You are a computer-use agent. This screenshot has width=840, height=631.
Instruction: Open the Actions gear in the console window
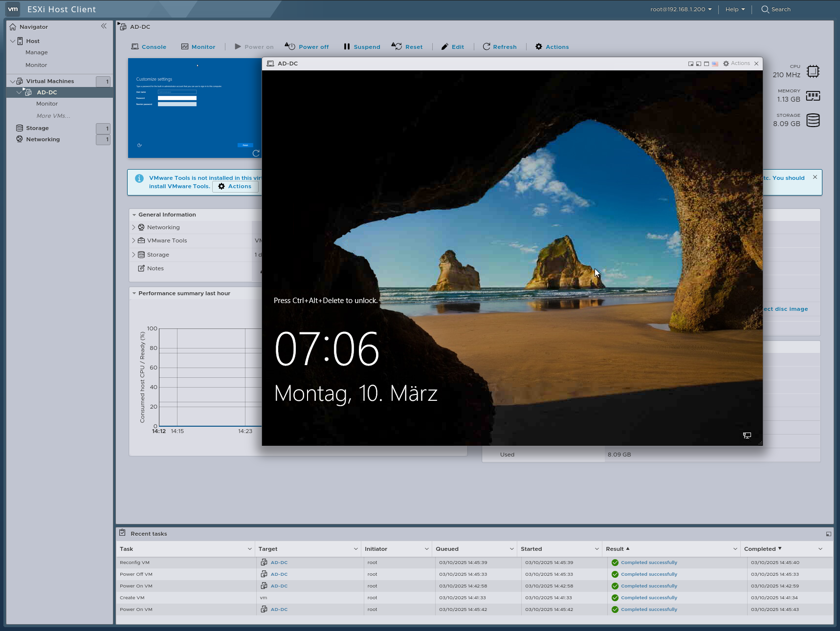(x=737, y=63)
